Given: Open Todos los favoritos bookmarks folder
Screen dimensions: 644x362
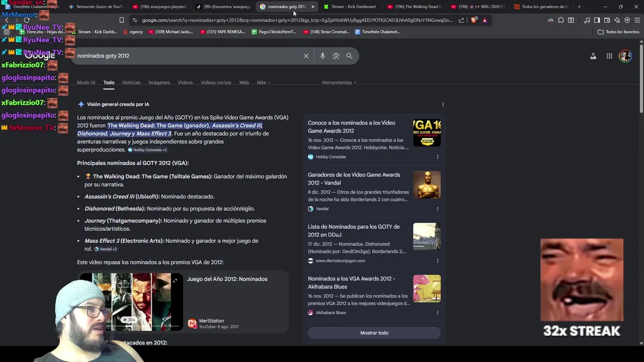Looking at the screenshot, I should pyautogui.click(x=618, y=32).
